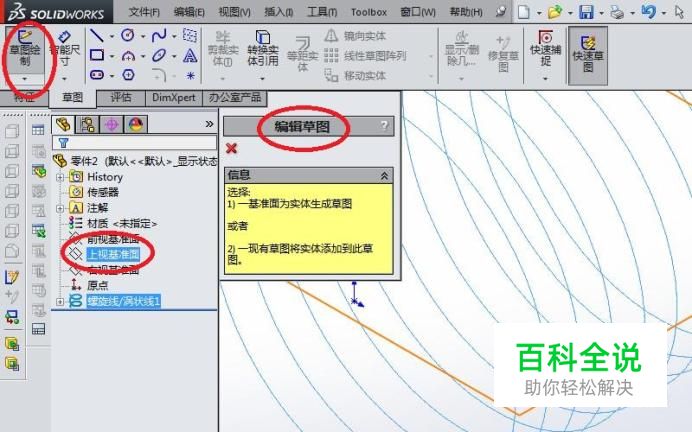Screen dimensions: 692x432
Task: Open DisplayManager tab icon
Action: [136, 125]
